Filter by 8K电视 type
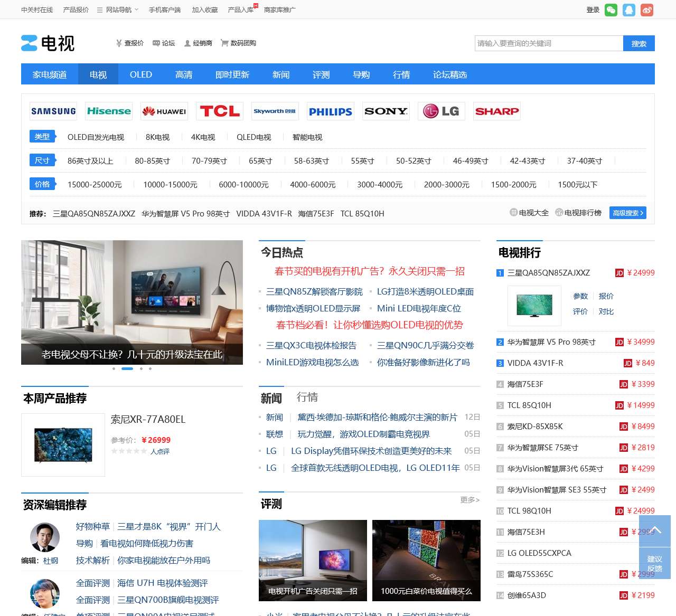676x616 pixels. coord(157,137)
